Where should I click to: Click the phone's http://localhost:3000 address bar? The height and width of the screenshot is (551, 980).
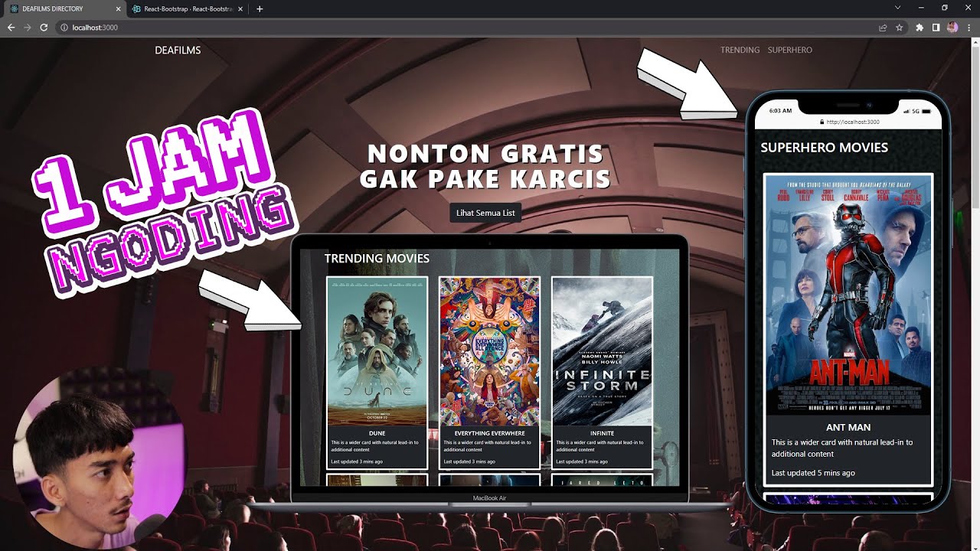pyautogui.click(x=848, y=122)
